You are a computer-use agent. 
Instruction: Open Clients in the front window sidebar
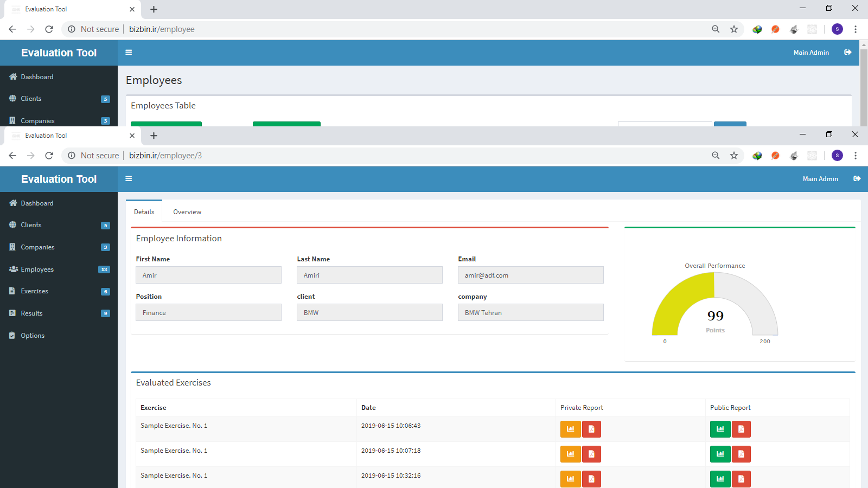59,225
